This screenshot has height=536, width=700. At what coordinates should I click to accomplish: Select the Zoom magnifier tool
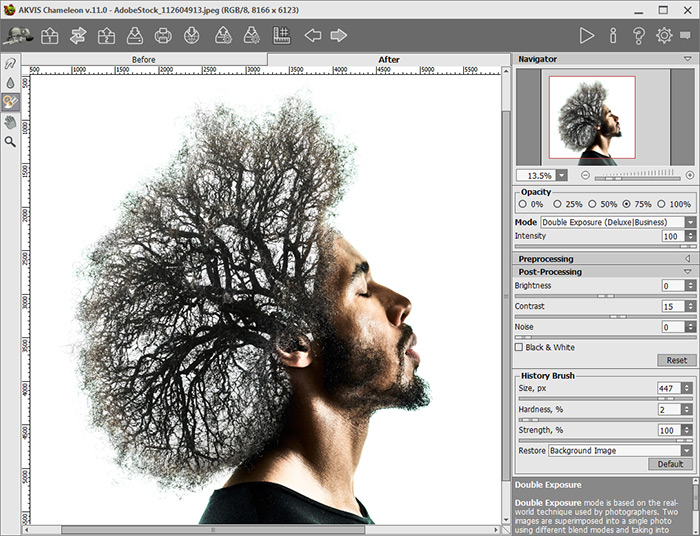coord(10,142)
